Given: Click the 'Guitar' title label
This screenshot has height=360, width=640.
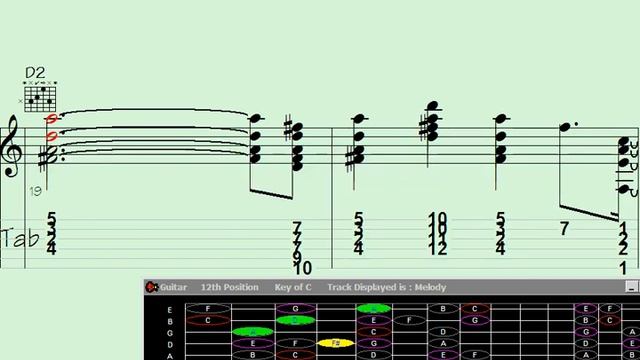Looking at the screenshot, I should point(173,287).
